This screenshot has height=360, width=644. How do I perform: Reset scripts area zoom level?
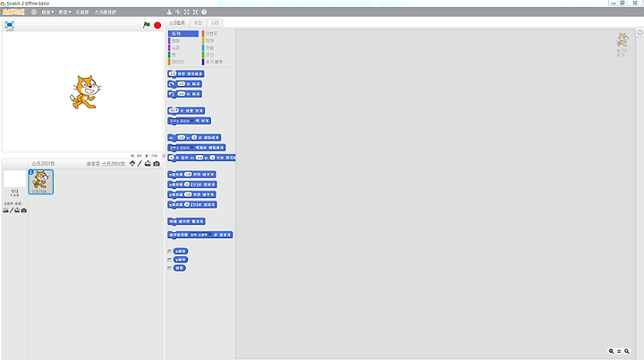[619, 351]
